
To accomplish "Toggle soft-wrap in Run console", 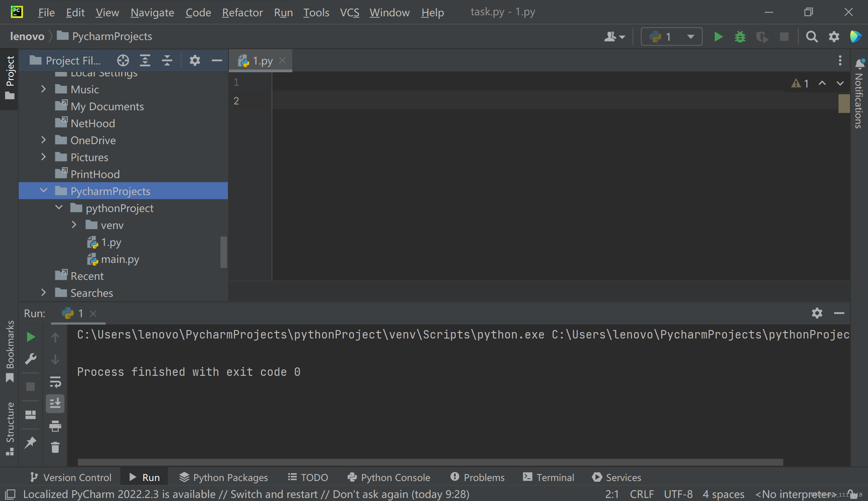I will coord(55,382).
